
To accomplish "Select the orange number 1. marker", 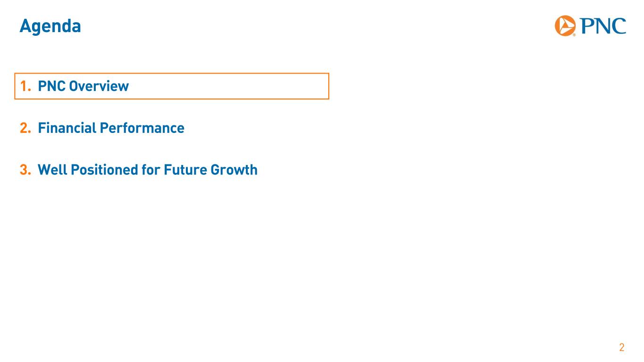I will [x=25, y=86].
